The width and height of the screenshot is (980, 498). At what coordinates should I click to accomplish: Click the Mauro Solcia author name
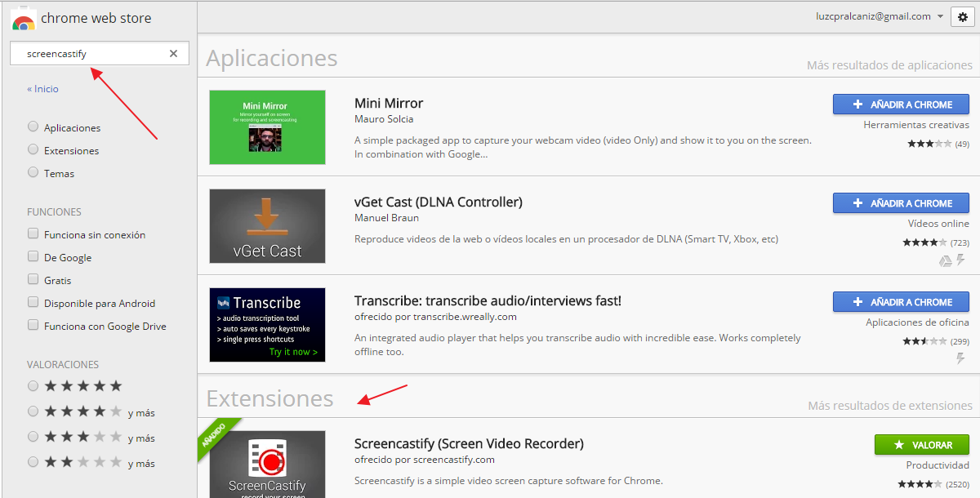384,119
